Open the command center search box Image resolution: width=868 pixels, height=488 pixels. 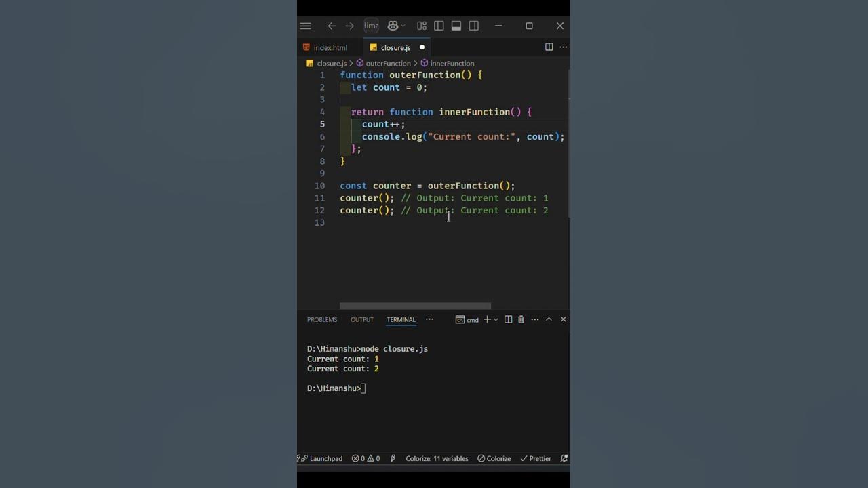(371, 26)
